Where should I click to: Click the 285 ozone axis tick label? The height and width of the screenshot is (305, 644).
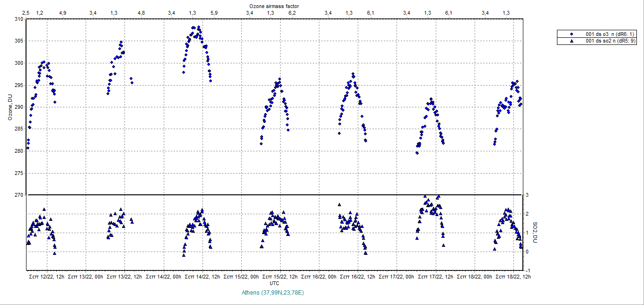pyautogui.click(x=18, y=129)
